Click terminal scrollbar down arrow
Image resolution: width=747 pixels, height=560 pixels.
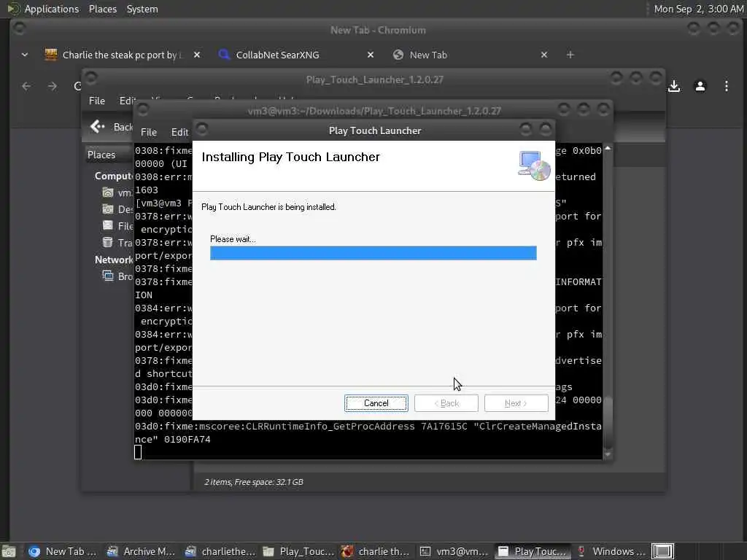point(608,455)
